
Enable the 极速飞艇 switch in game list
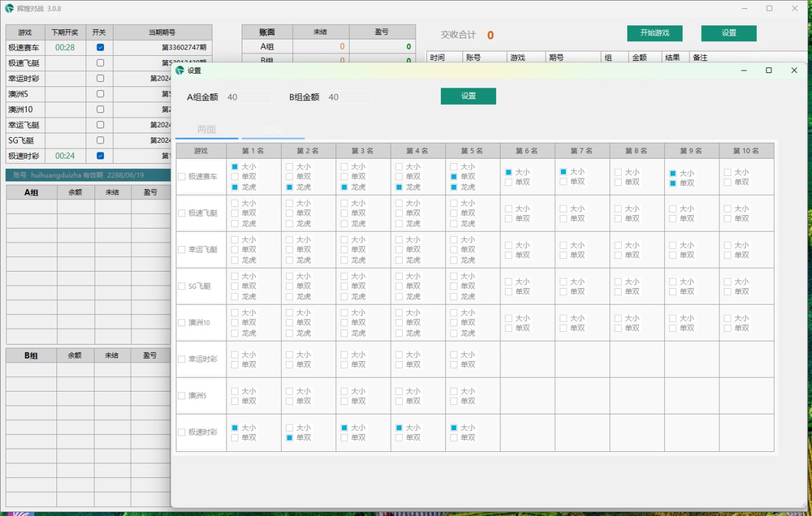100,63
